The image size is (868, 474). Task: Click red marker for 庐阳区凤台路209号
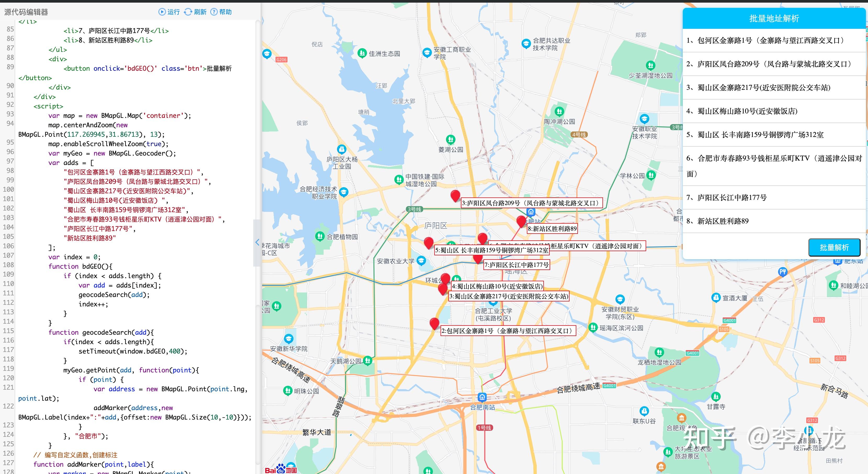pyautogui.click(x=455, y=196)
